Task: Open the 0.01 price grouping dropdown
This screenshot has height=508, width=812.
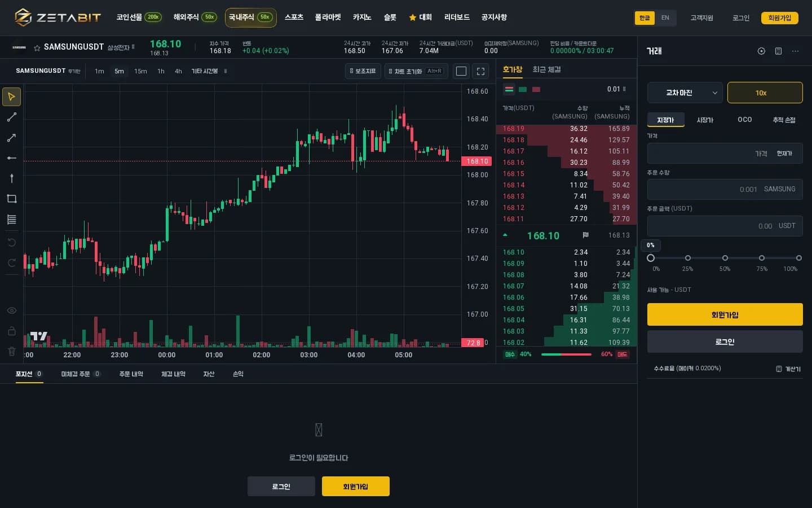Action: pos(616,89)
